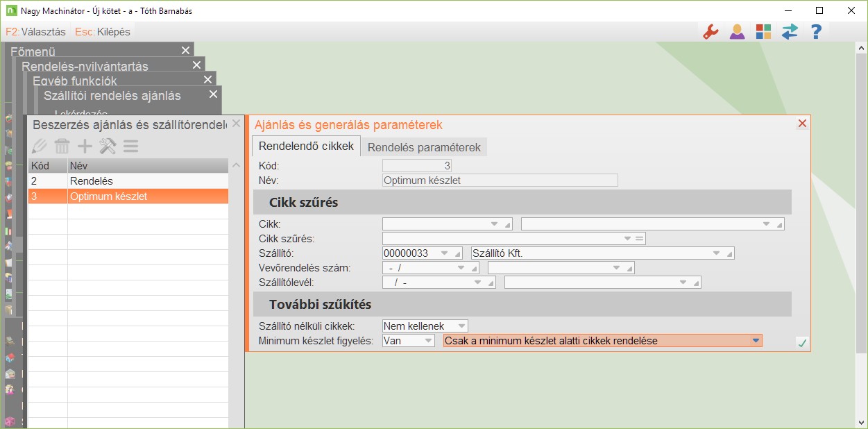Click the trash delete icon in list panel
868x429 pixels.
pos(62,146)
